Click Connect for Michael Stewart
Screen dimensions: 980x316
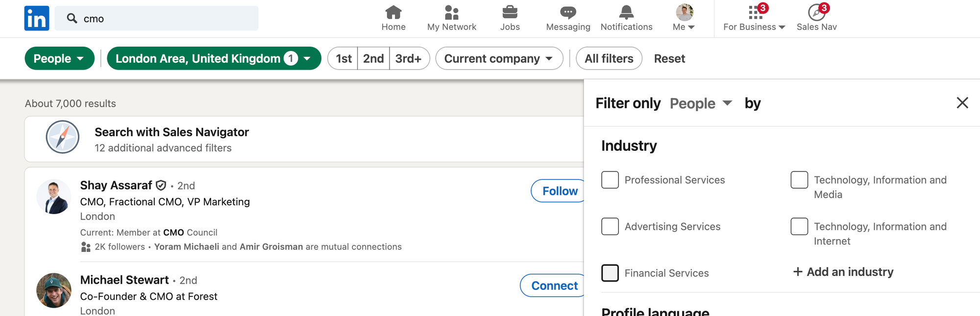(554, 286)
